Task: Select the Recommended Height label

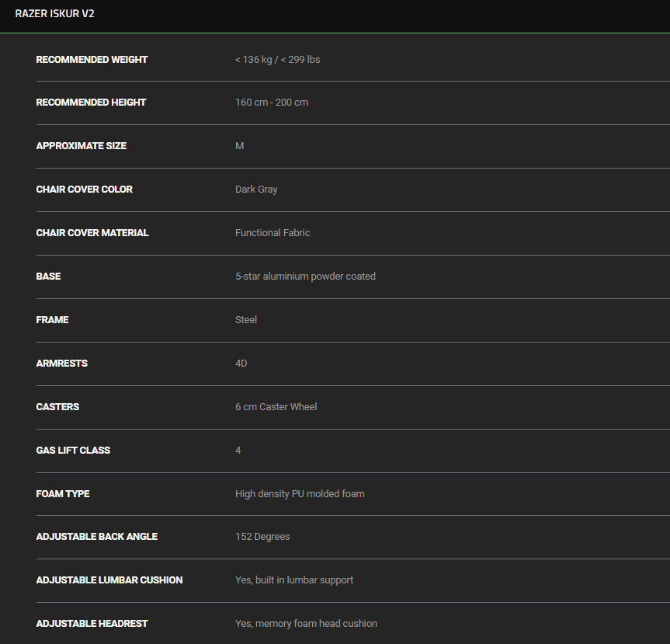Action: (x=91, y=103)
